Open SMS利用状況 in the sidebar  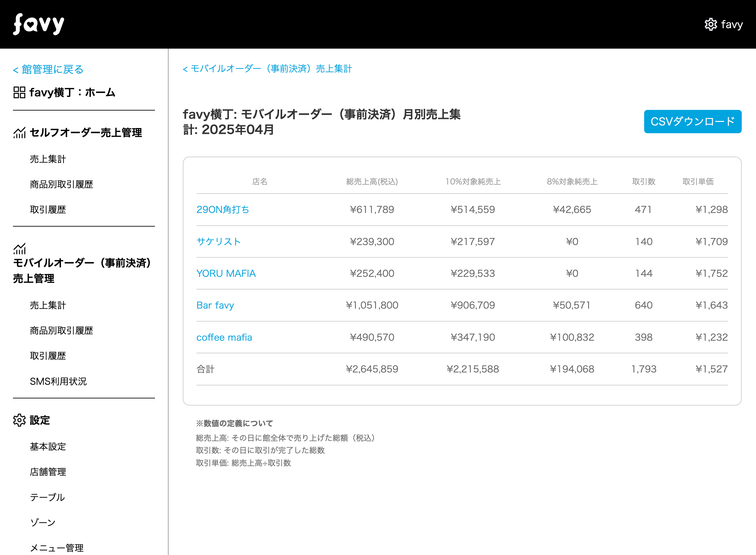(58, 381)
